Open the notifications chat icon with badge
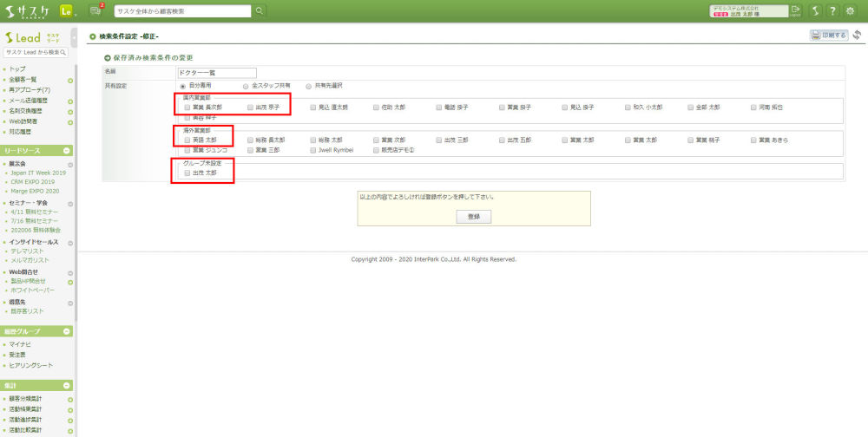 click(95, 11)
